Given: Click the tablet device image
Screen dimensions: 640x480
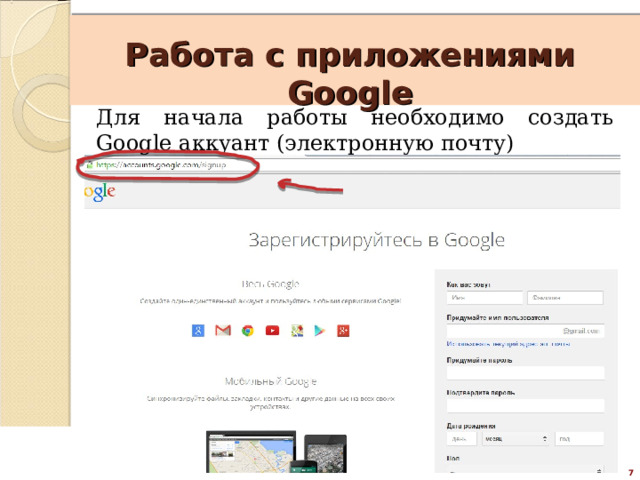Looking at the screenshot, I should tap(325, 454).
